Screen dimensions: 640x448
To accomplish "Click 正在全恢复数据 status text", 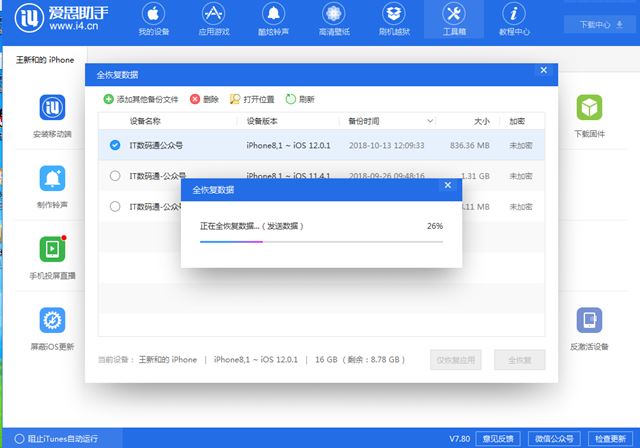I will [x=251, y=226].
